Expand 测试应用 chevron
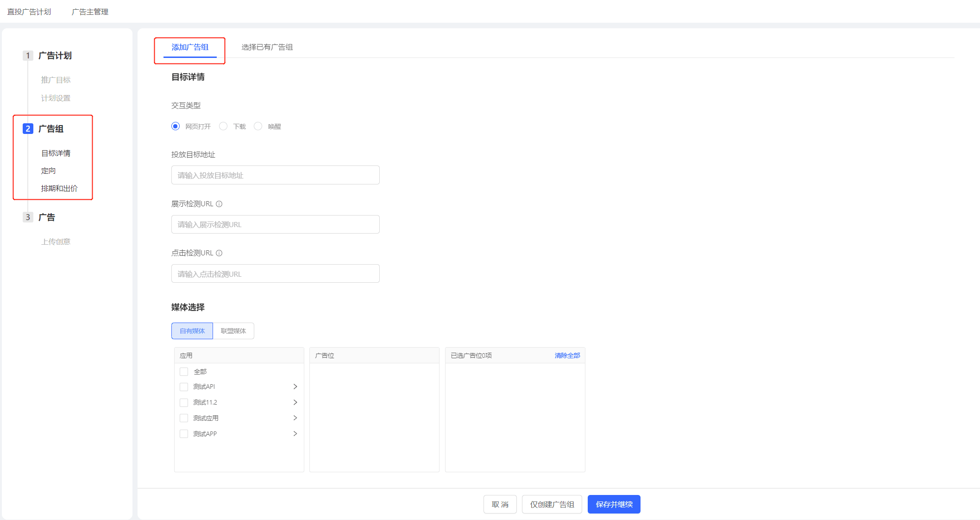Image resolution: width=980 pixels, height=520 pixels. [x=295, y=418]
